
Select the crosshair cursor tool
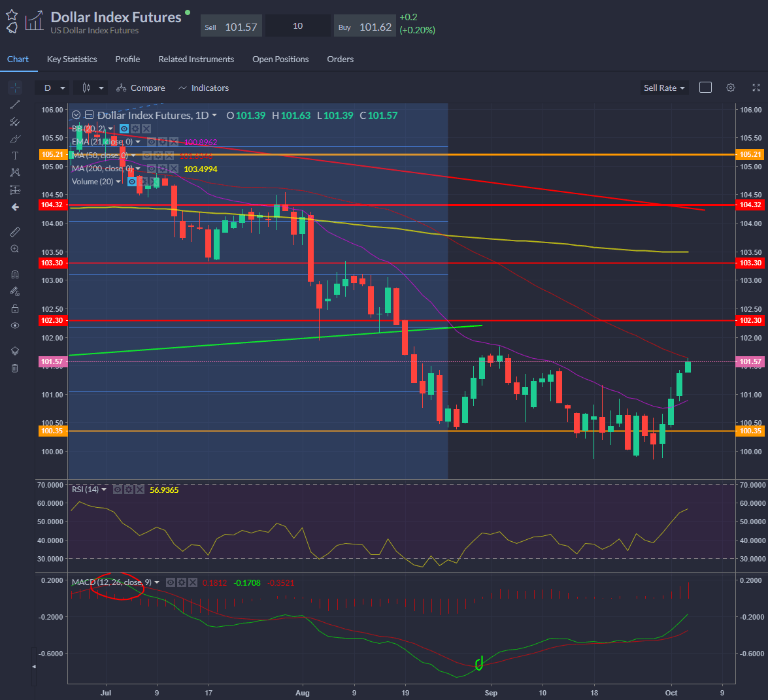pos(15,88)
